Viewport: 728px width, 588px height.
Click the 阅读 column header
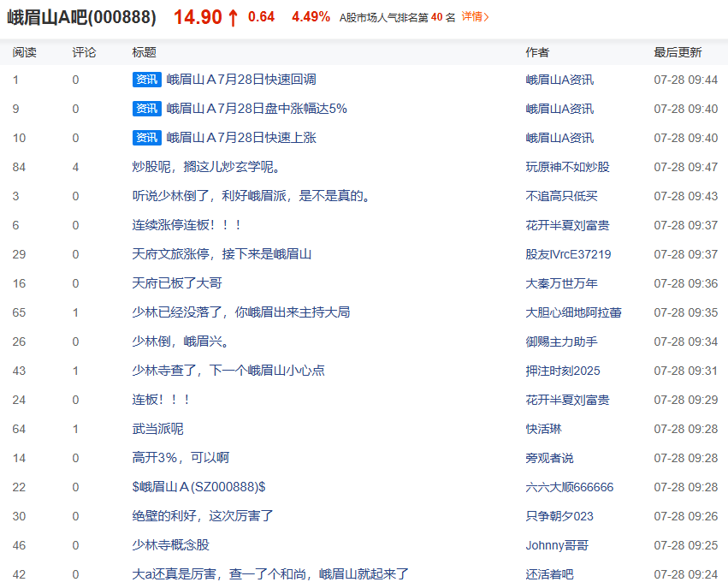(x=24, y=52)
